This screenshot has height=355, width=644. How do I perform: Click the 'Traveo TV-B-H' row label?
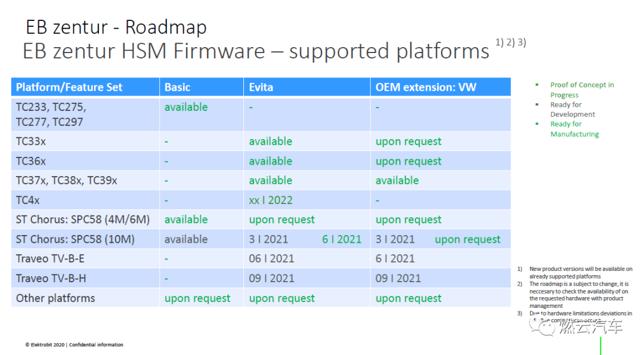pyautogui.click(x=51, y=279)
